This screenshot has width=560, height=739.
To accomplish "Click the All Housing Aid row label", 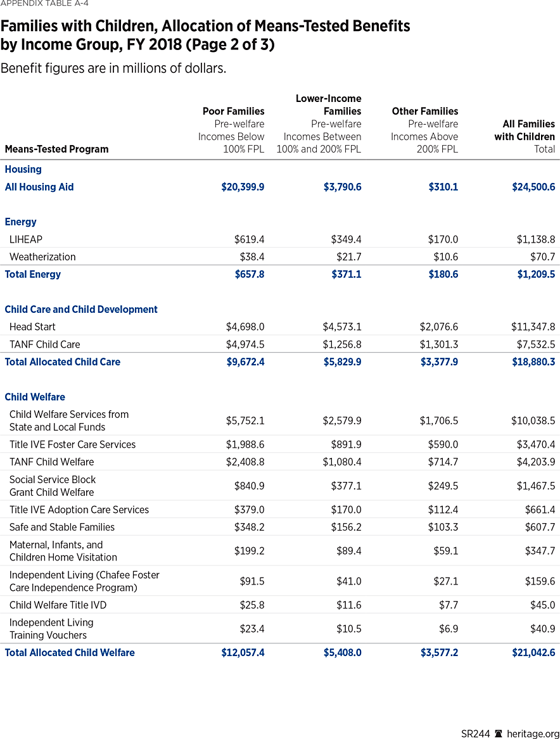I will (x=39, y=187).
